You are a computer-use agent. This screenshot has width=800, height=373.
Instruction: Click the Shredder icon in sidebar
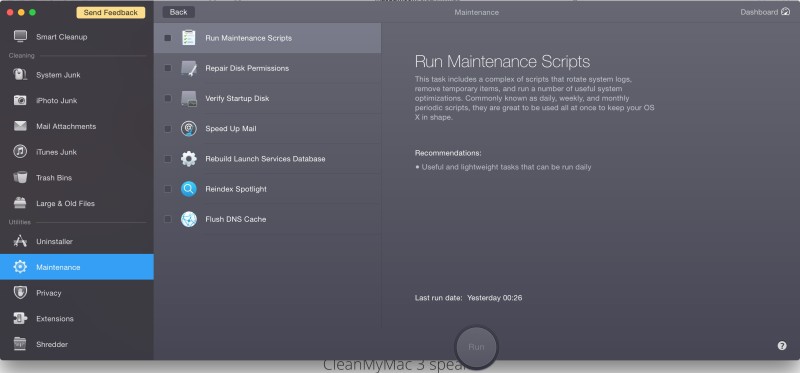point(20,344)
